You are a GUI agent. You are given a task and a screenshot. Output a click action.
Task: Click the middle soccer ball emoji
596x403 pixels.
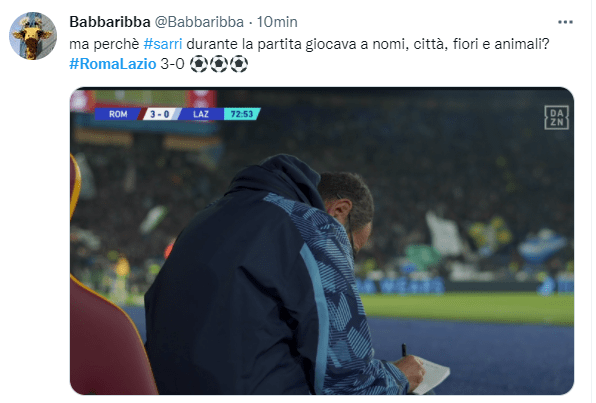point(219,64)
